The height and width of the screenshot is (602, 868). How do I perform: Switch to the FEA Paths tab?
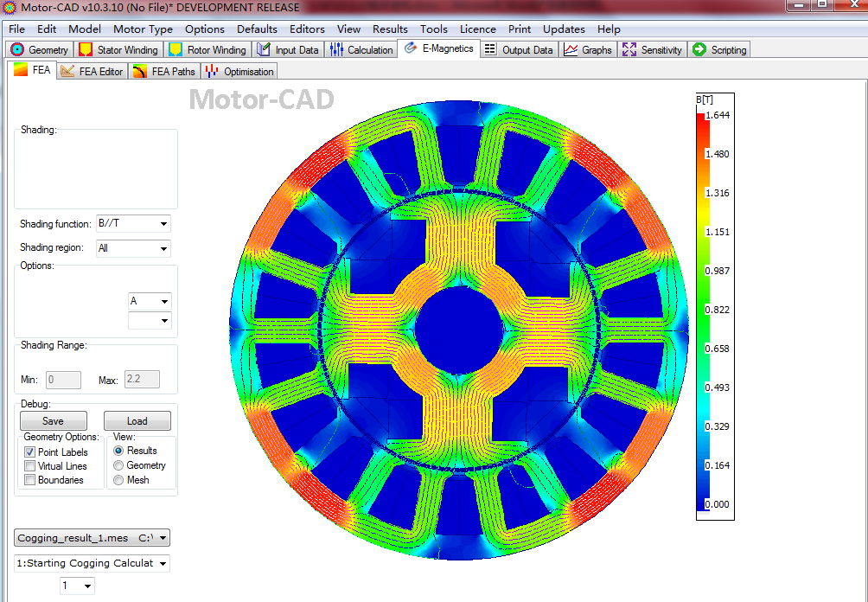point(164,72)
